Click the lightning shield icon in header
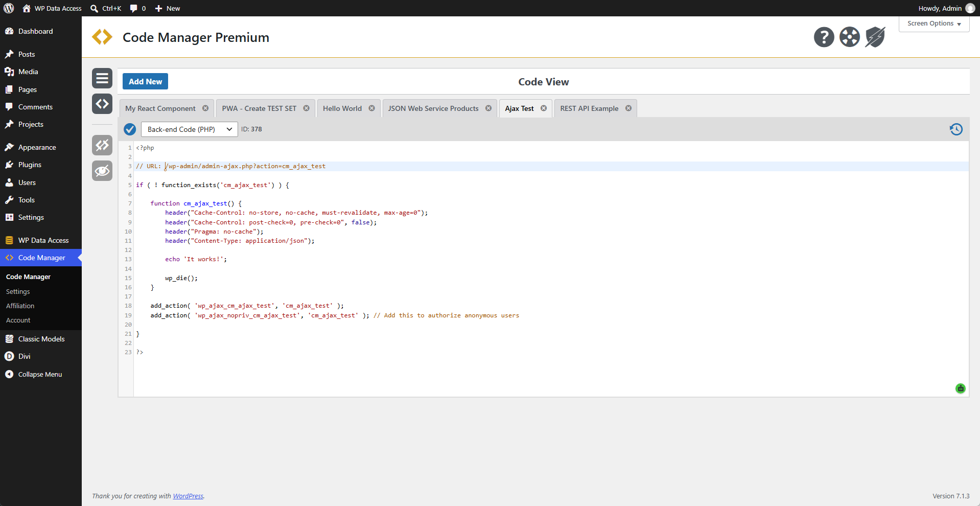The width and height of the screenshot is (980, 506). point(875,37)
